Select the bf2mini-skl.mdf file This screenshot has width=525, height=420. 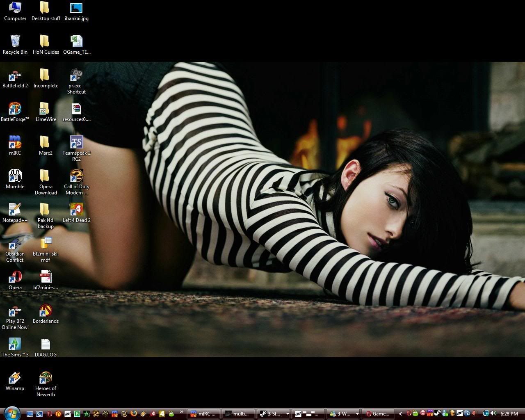click(46, 249)
